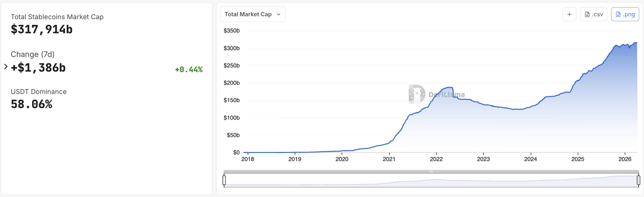Viewport: 644px width, 197px height.
Task: Click the left handle of the timeline range slider
Action: click(x=225, y=180)
